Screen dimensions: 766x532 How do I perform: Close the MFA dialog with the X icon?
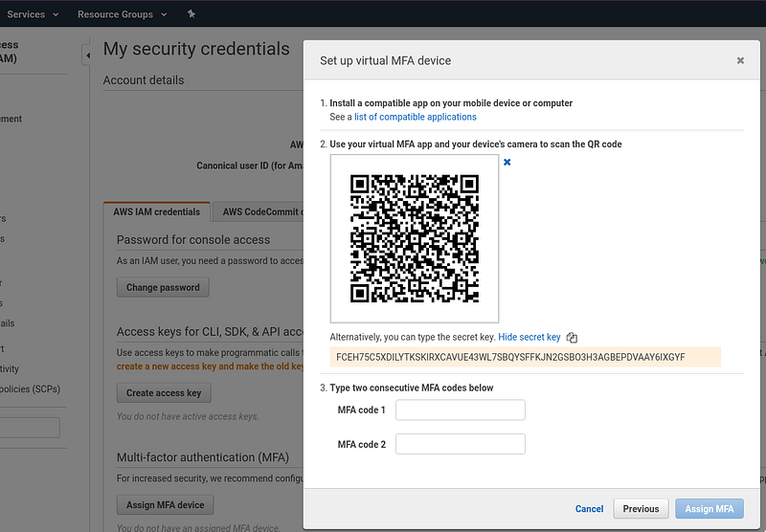click(740, 60)
